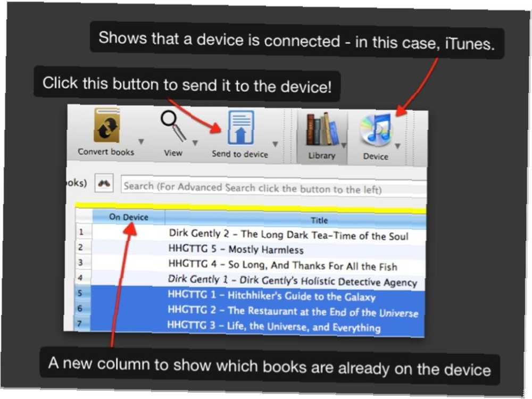Viewport: 532px width, 399px height.
Task: Select Dirk Gently's Holistic Detective Agency row
Action: click(258, 280)
